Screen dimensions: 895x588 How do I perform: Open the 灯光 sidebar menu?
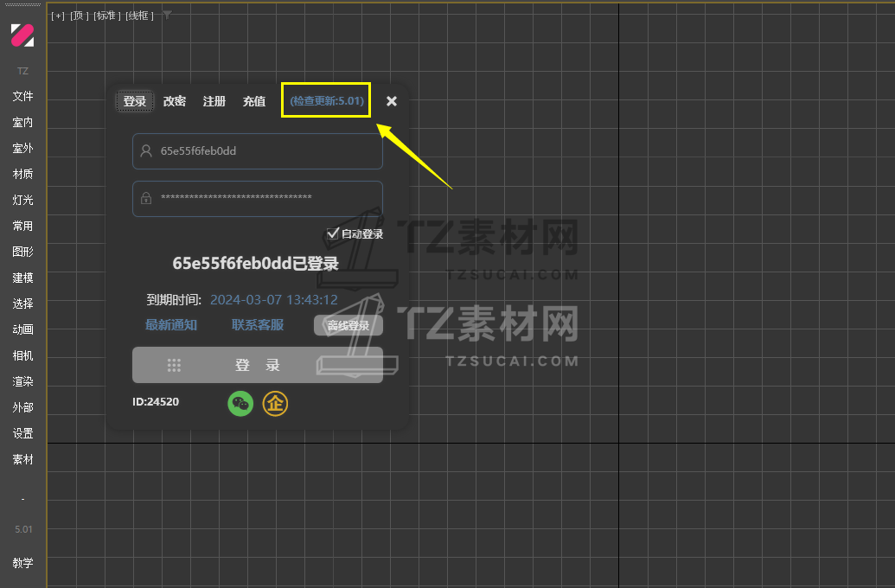(22, 200)
